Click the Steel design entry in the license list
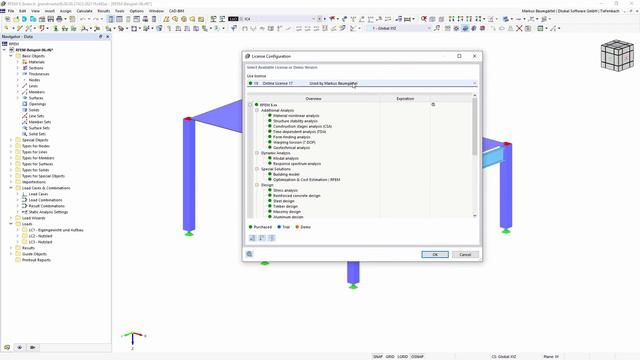This screenshot has height=360, width=640. [x=284, y=201]
